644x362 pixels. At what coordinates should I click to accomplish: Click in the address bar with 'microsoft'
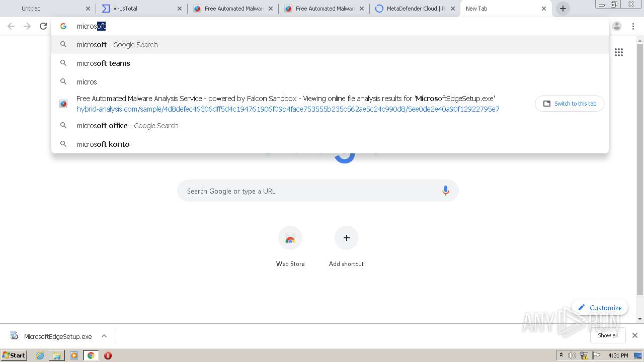click(330, 26)
